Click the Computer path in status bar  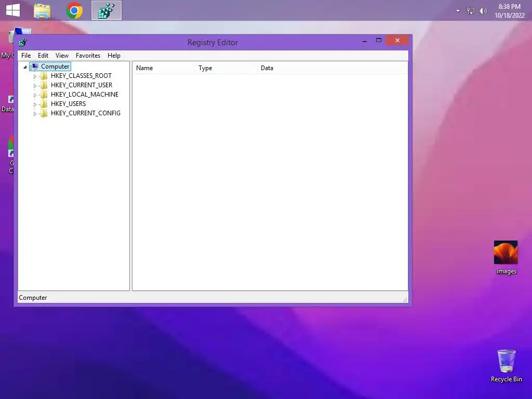click(x=33, y=298)
